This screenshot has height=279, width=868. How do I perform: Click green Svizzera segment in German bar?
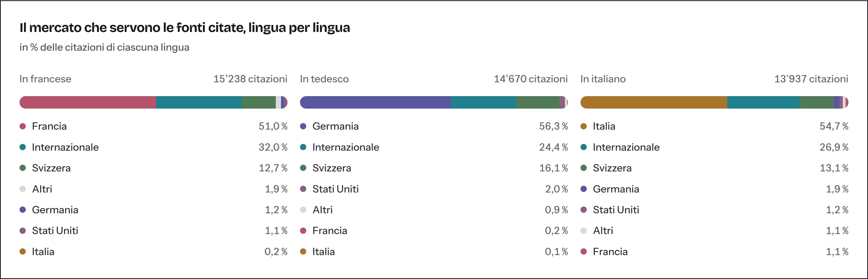point(538,102)
